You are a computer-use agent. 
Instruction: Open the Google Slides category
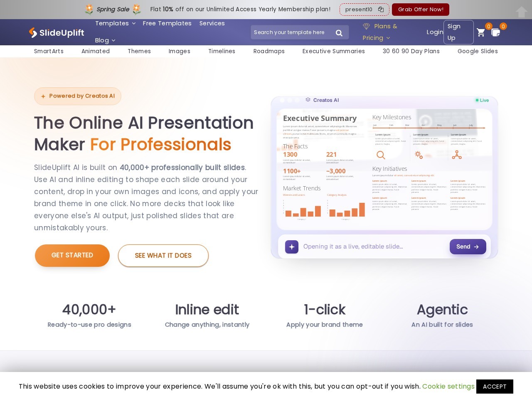click(x=478, y=51)
